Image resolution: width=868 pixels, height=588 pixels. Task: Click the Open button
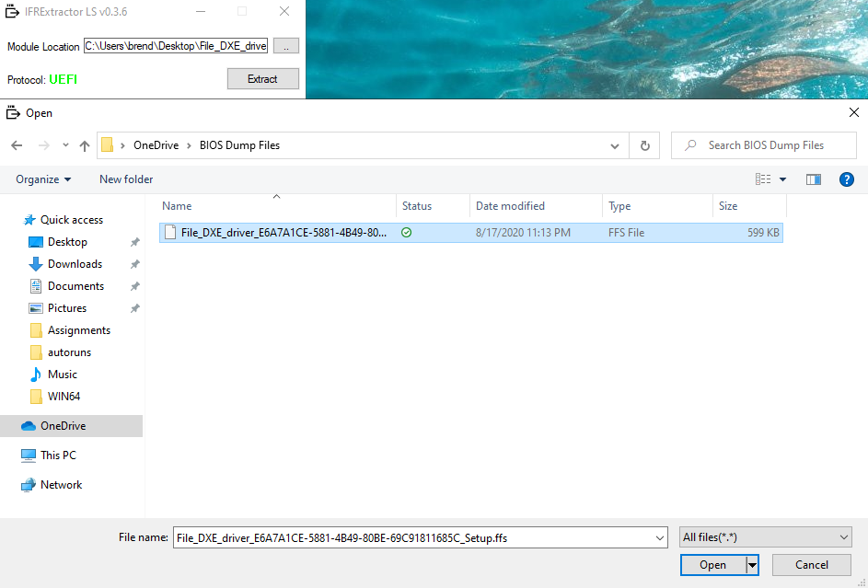pyautogui.click(x=712, y=565)
